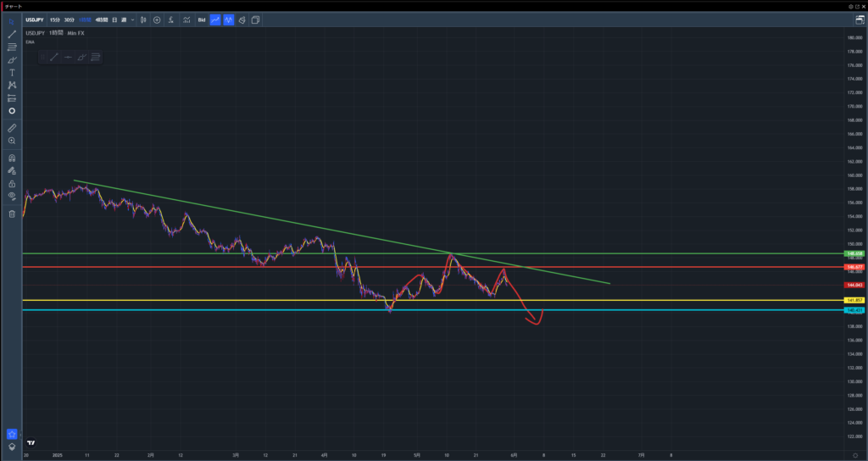Click the EMA indicator label

(30, 42)
